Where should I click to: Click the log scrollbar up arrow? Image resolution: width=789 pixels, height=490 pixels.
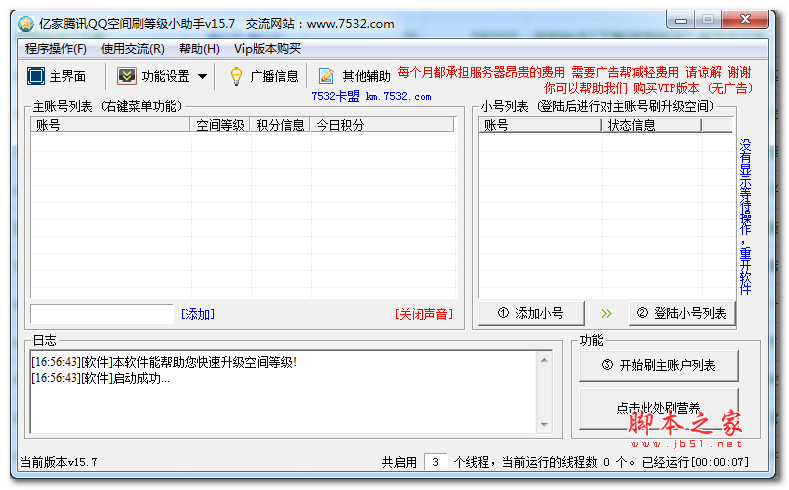[x=544, y=360]
